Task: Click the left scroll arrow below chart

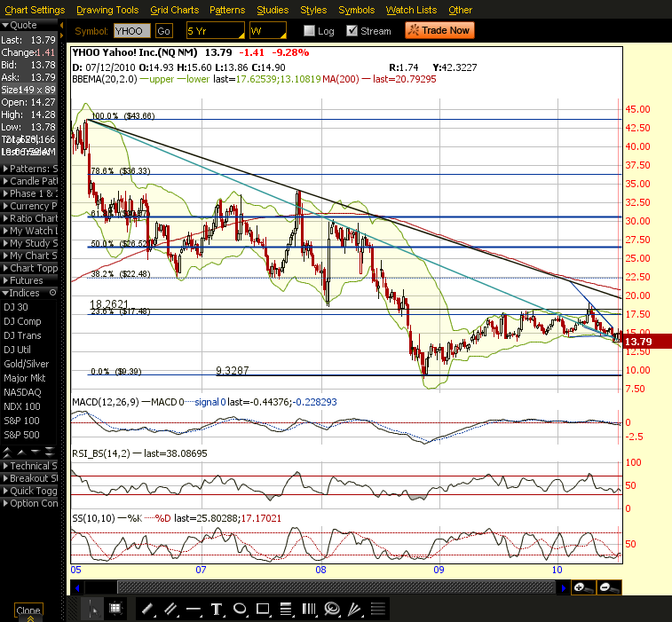Action: [x=77, y=587]
